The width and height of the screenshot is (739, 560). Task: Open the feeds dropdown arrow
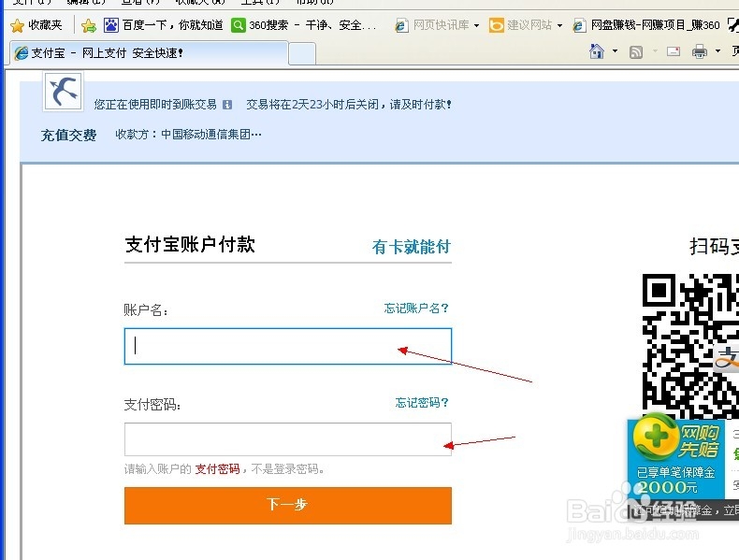pos(655,50)
